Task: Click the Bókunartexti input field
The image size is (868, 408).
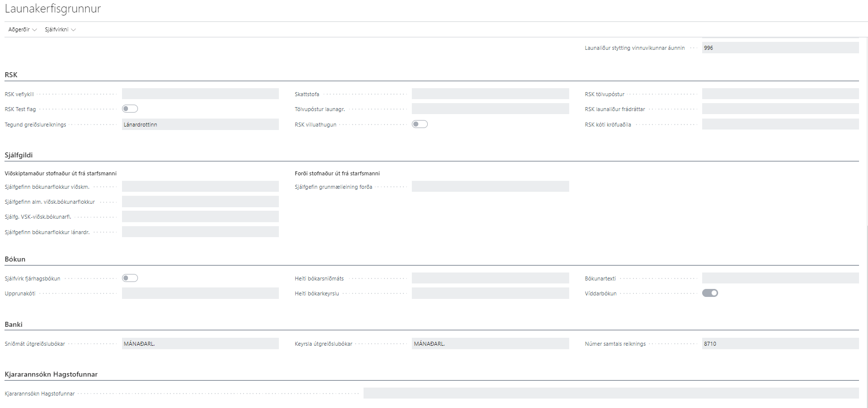Action: tap(780, 278)
